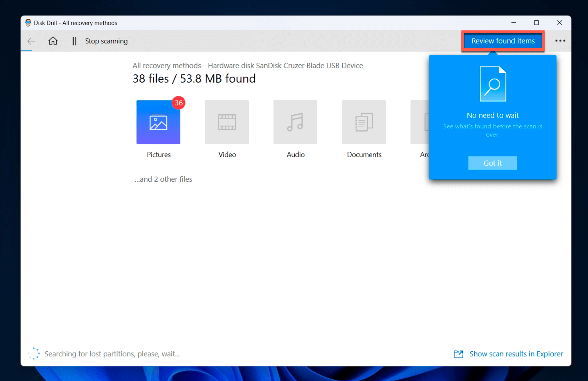Click Review found items button
Image resolution: width=588 pixels, height=381 pixels.
(x=503, y=41)
